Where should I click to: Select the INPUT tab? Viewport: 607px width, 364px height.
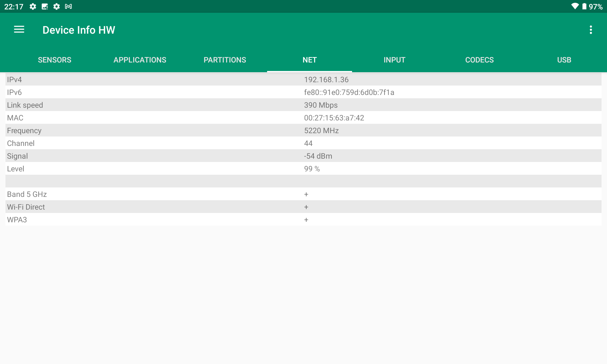coord(394,60)
